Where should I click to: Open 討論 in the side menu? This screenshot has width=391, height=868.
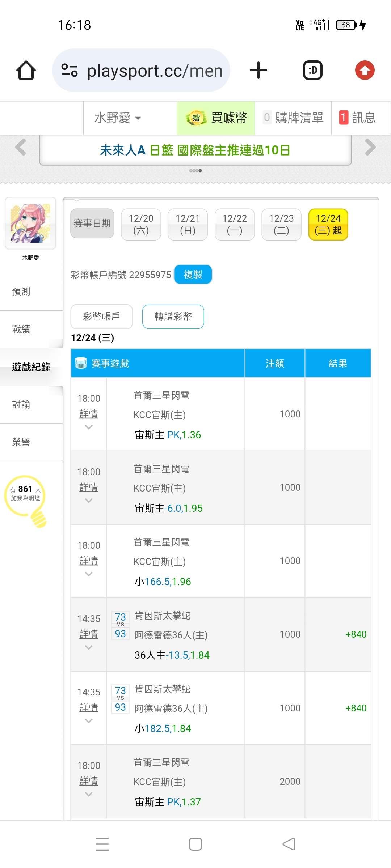tap(21, 404)
